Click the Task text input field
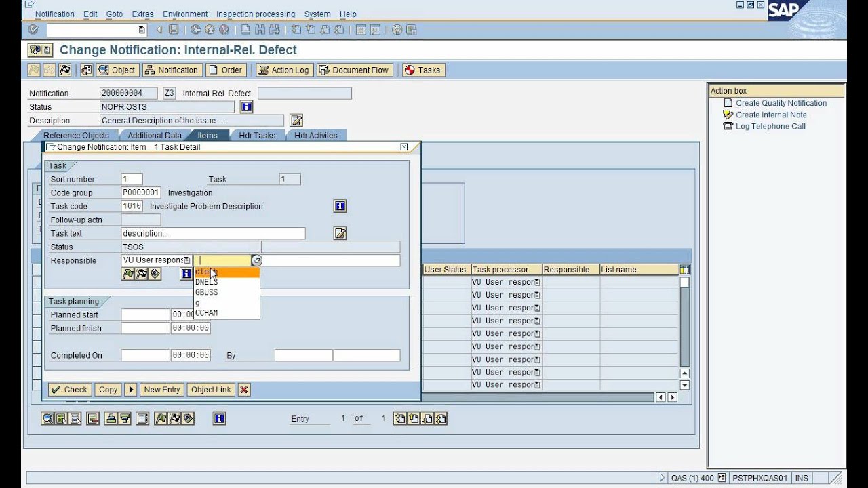This screenshot has width=868, height=488. tap(213, 233)
